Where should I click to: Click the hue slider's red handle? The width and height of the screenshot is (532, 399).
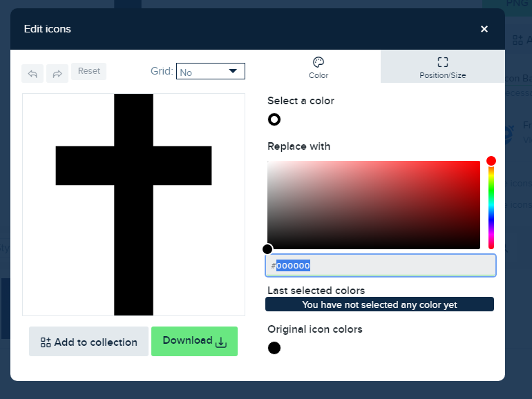point(491,161)
